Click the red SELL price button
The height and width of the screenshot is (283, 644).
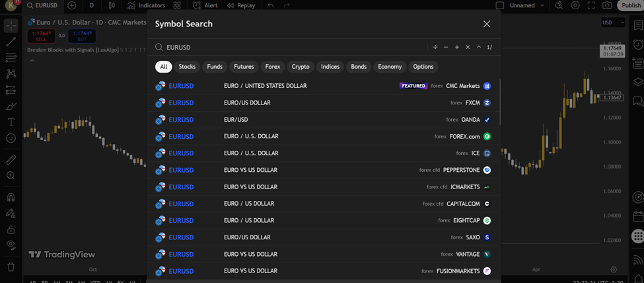[x=41, y=36]
